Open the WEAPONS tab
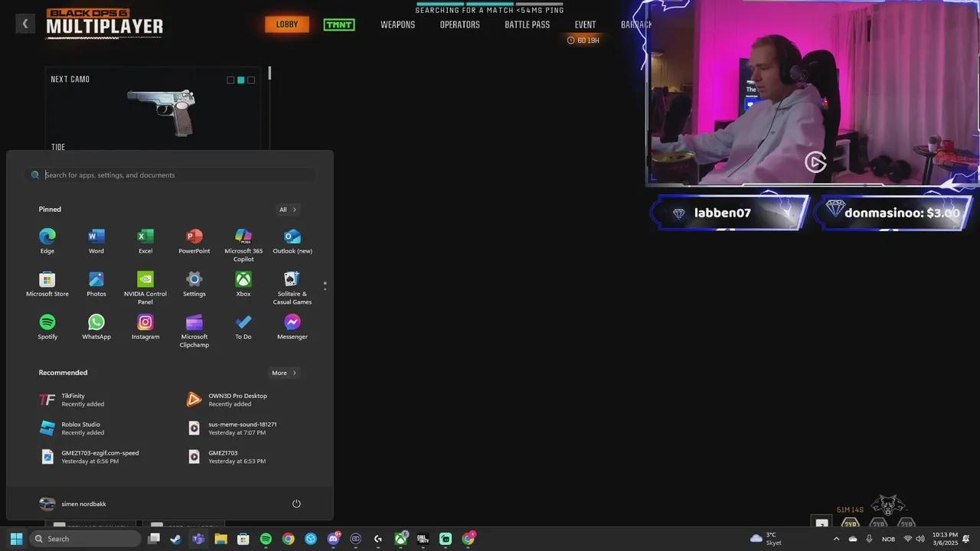 [398, 24]
